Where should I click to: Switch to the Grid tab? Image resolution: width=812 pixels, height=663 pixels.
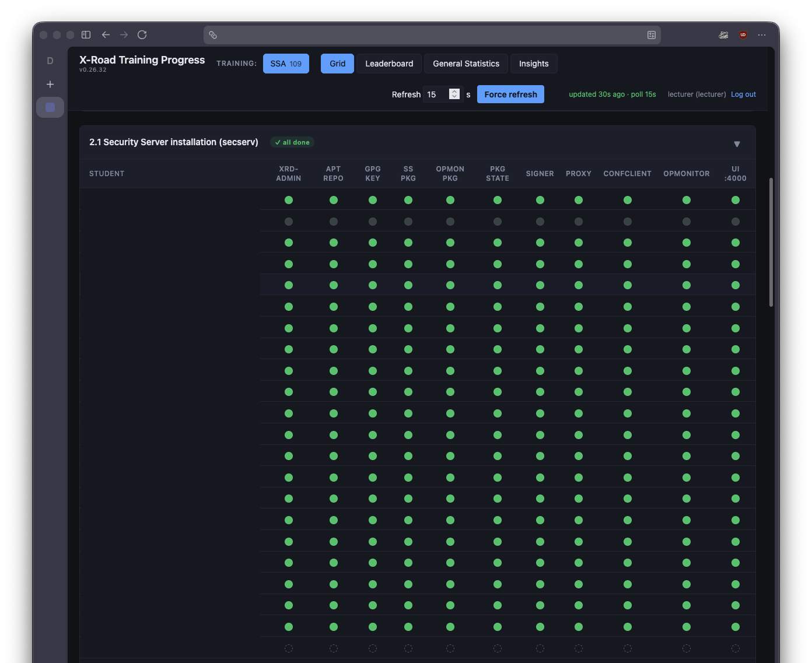click(x=337, y=64)
